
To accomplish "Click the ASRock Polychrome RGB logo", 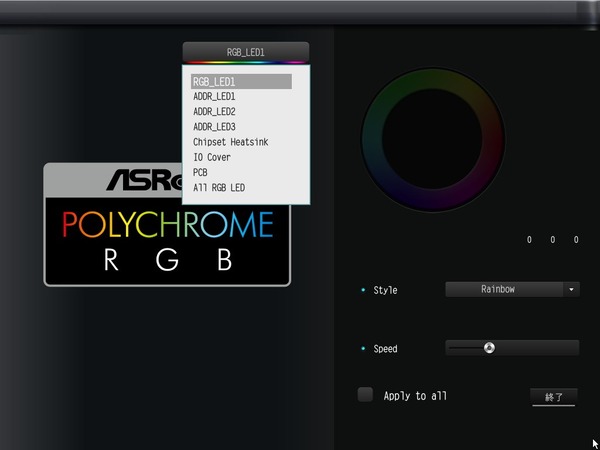I will pyautogui.click(x=167, y=224).
